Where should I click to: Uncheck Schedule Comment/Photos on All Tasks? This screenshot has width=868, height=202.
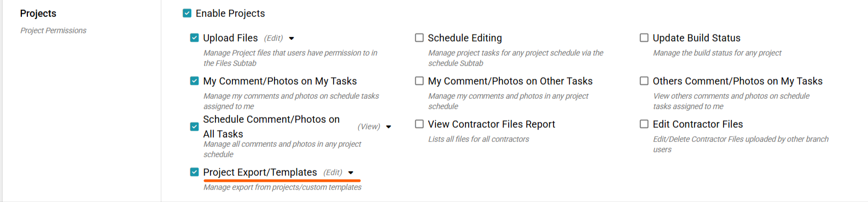pos(194,127)
